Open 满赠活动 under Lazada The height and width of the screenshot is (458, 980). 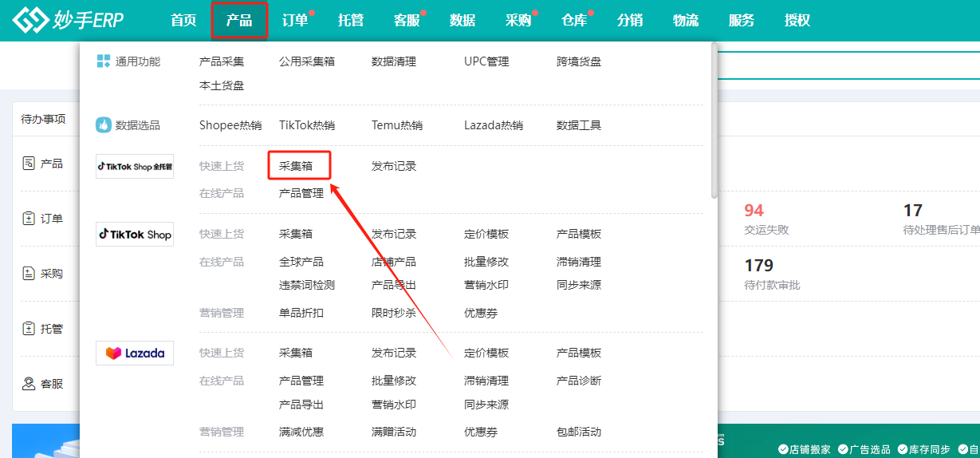point(394,432)
